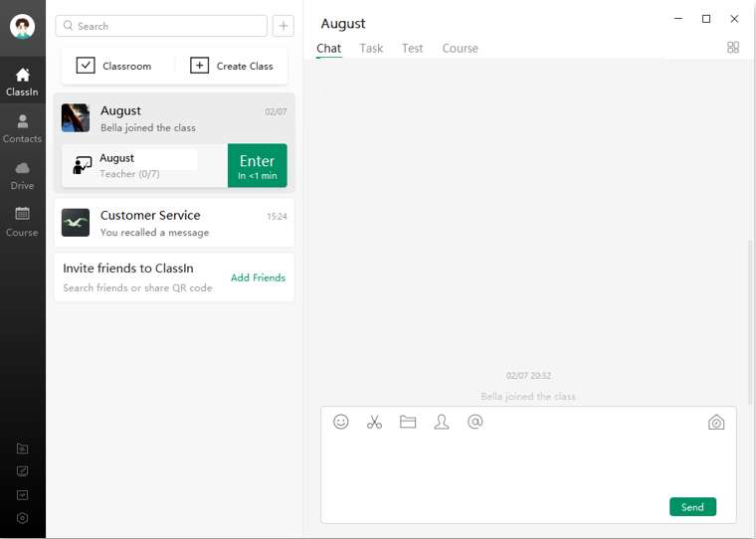Focus the Search input field
The width and height of the screenshot is (756, 539).
161,26
